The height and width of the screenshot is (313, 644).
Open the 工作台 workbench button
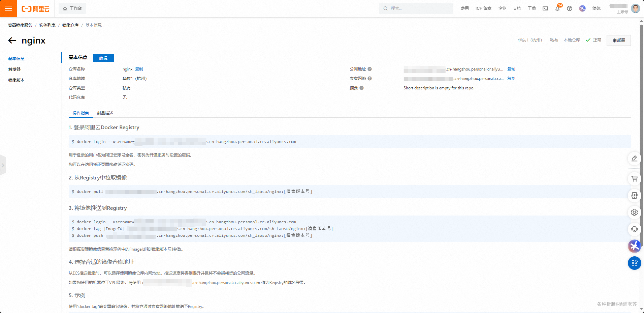click(72, 8)
